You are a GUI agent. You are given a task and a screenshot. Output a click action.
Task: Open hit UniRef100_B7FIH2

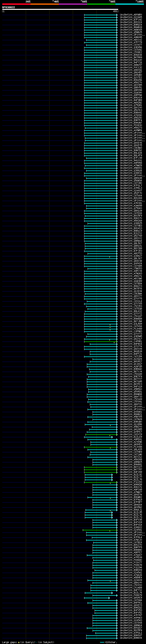point(131,20)
